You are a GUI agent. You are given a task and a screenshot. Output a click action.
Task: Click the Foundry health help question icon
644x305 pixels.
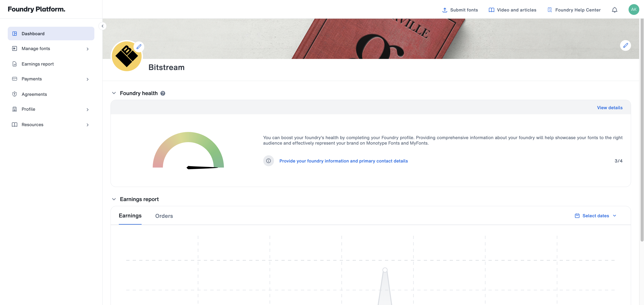163,93
